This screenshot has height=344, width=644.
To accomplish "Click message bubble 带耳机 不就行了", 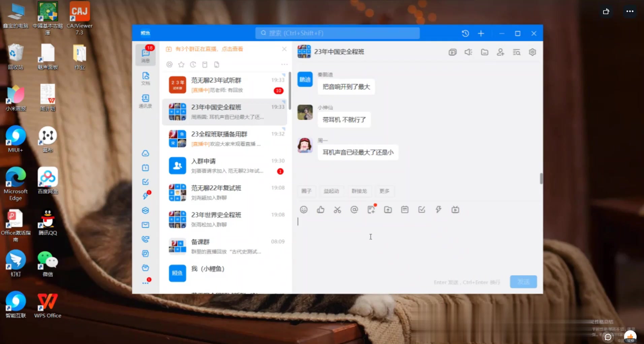I will click(344, 120).
